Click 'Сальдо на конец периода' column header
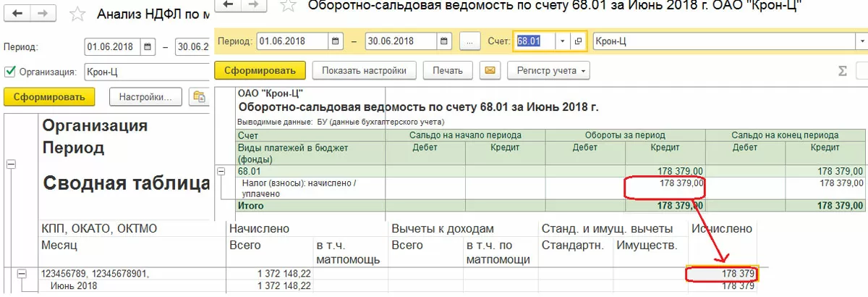The height and width of the screenshot is (297, 868). pos(786,135)
